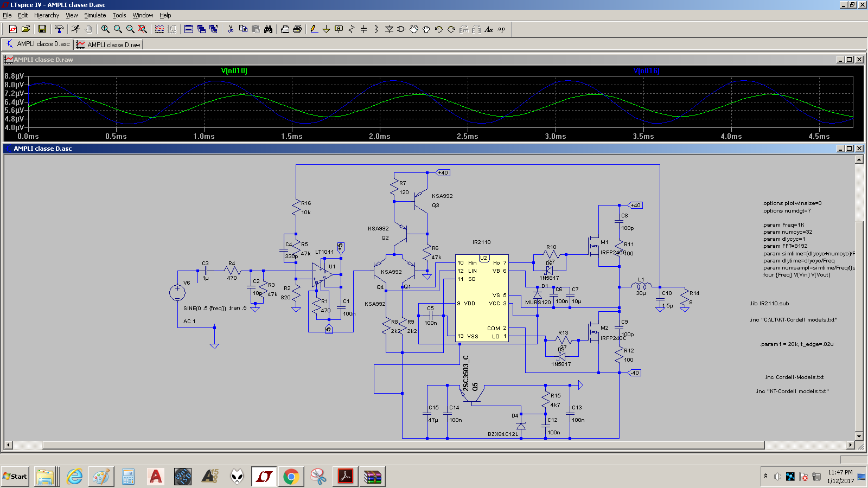
Task: Select the Cut scissors tool
Action: tap(231, 29)
